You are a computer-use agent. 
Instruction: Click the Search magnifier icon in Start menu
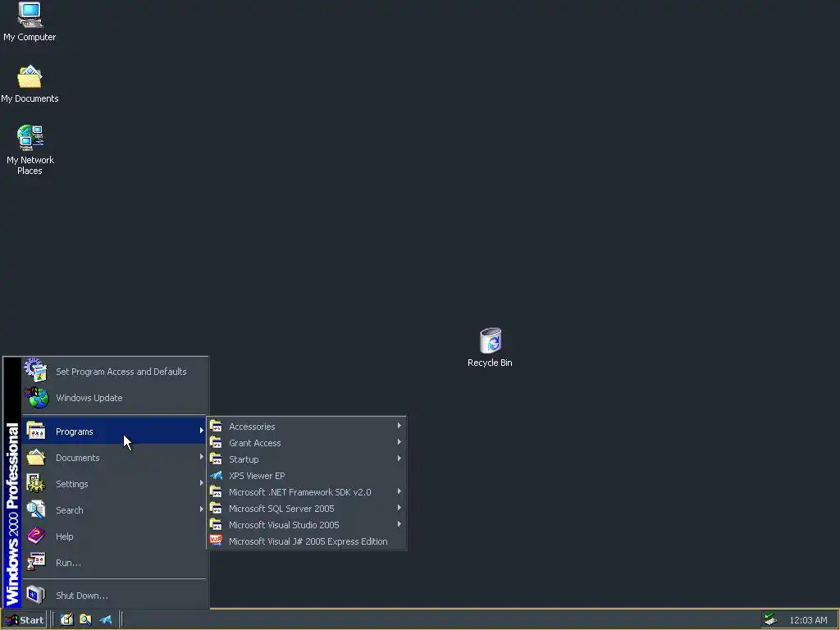click(x=36, y=509)
